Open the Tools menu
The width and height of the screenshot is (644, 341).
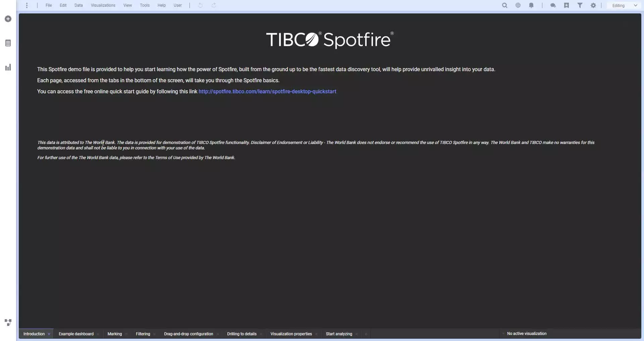(x=145, y=5)
